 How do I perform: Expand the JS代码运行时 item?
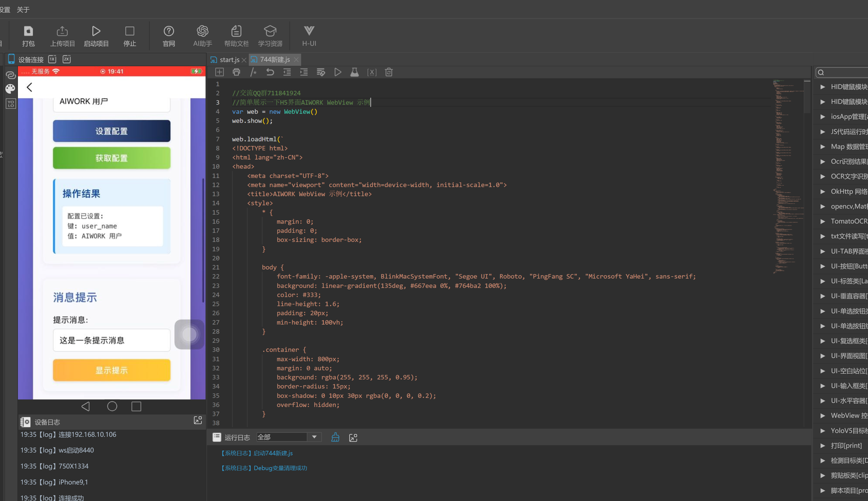coord(823,132)
